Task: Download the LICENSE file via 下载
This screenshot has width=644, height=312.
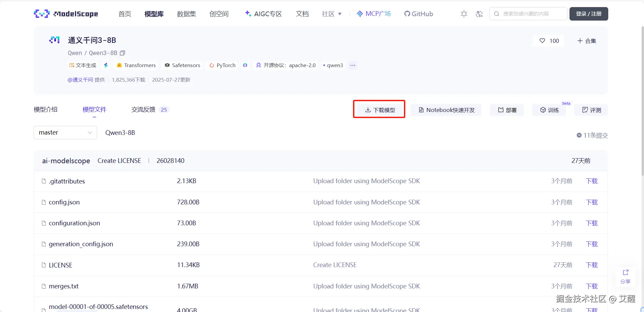Action: [592, 265]
